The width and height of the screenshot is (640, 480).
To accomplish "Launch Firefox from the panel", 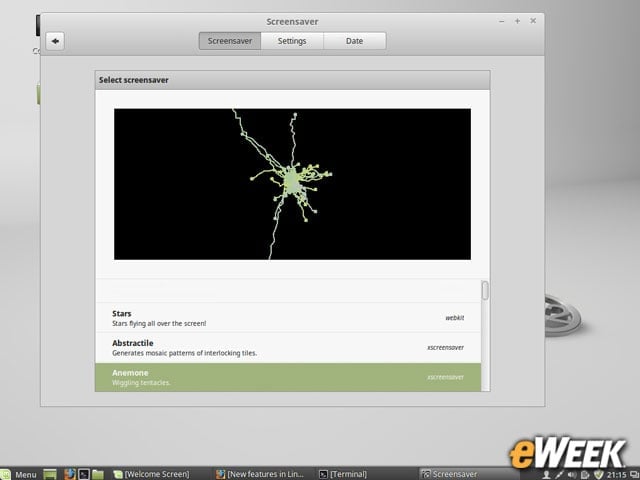I will pos(70,474).
